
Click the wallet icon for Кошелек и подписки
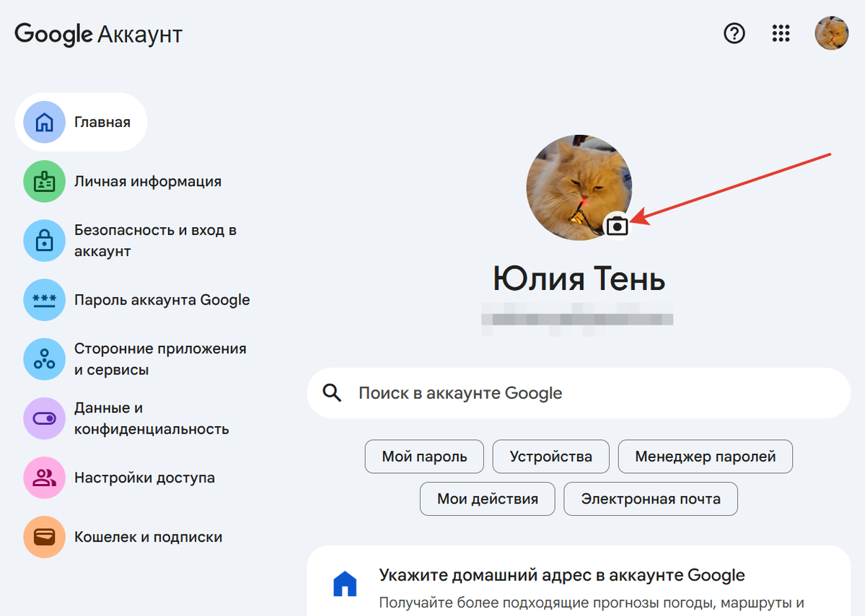tap(44, 537)
